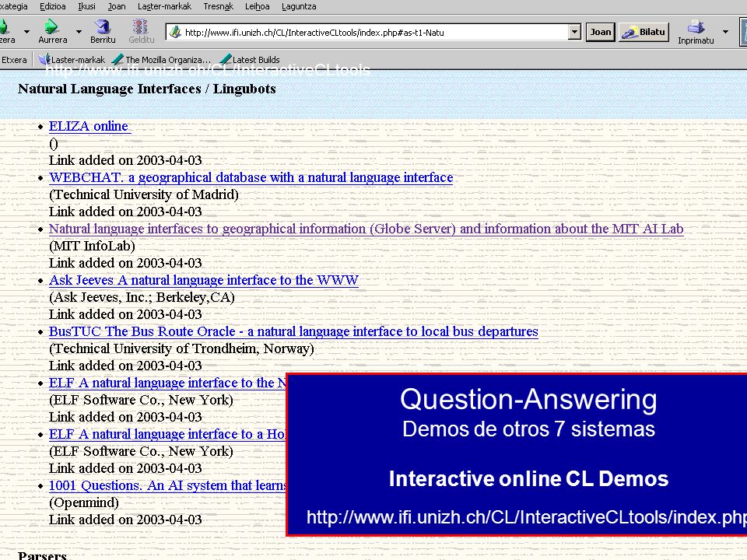Click the text (Ask Jeeves, Inc.; Berkeley,CA)
This screenshot has height=560, width=747.
[142, 298]
